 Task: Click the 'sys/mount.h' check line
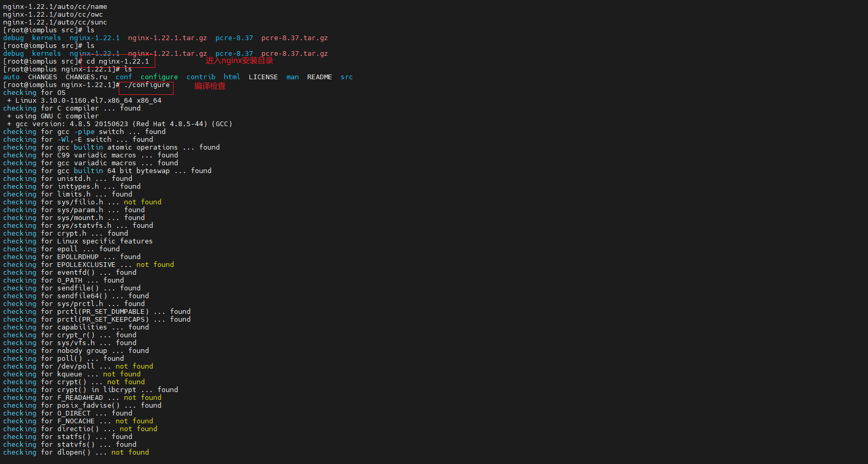click(x=74, y=218)
